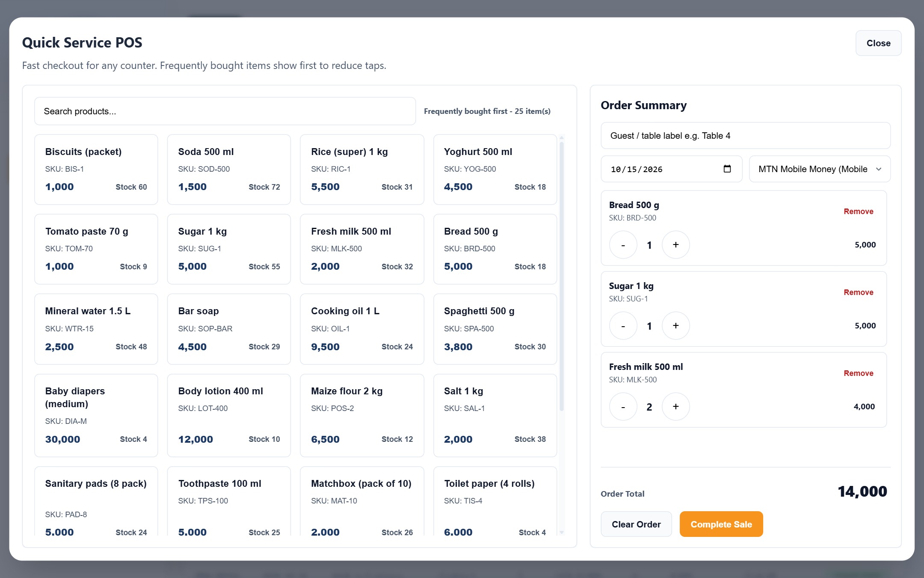Remove Bread 500 g from the order

click(x=858, y=212)
